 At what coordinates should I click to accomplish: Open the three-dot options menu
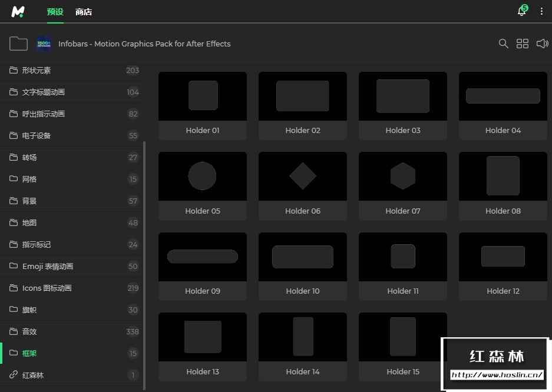pos(541,11)
